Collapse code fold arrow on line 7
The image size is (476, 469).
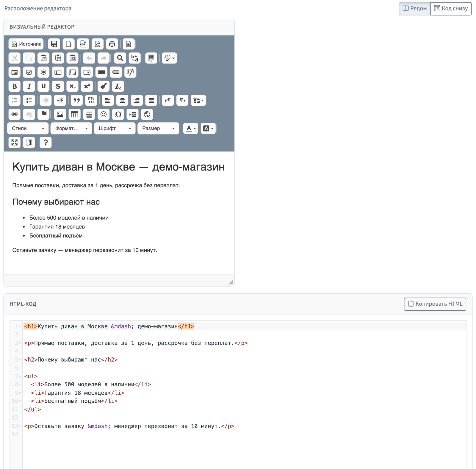(x=20, y=376)
